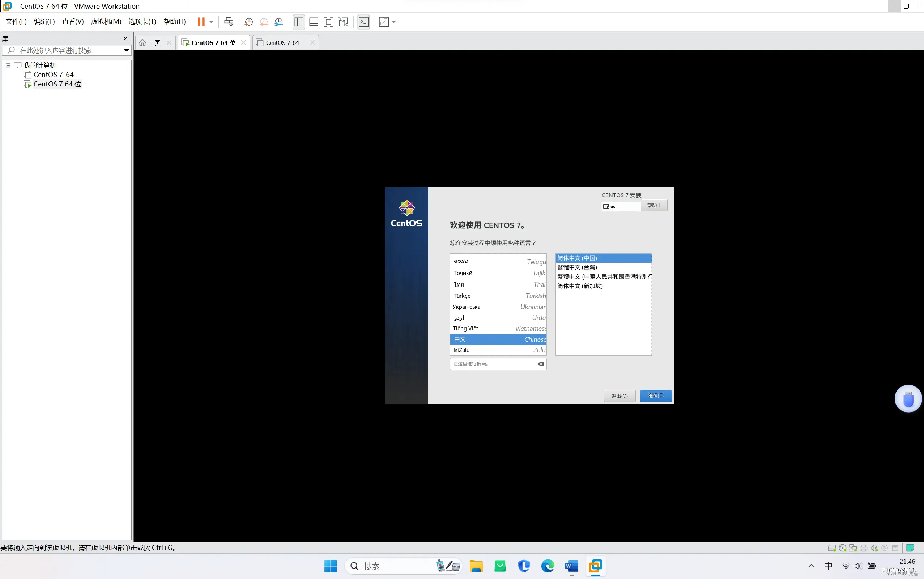Click the 退出(Q) button
Viewport: 924px width, 579px height.
(x=619, y=396)
